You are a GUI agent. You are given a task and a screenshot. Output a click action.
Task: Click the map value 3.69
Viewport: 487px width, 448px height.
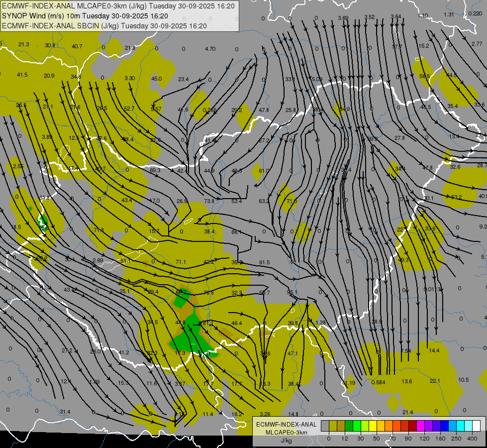click(x=343, y=18)
